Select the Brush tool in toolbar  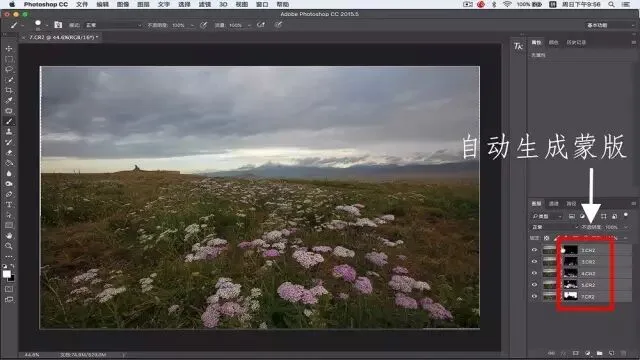(x=9, y=121)
